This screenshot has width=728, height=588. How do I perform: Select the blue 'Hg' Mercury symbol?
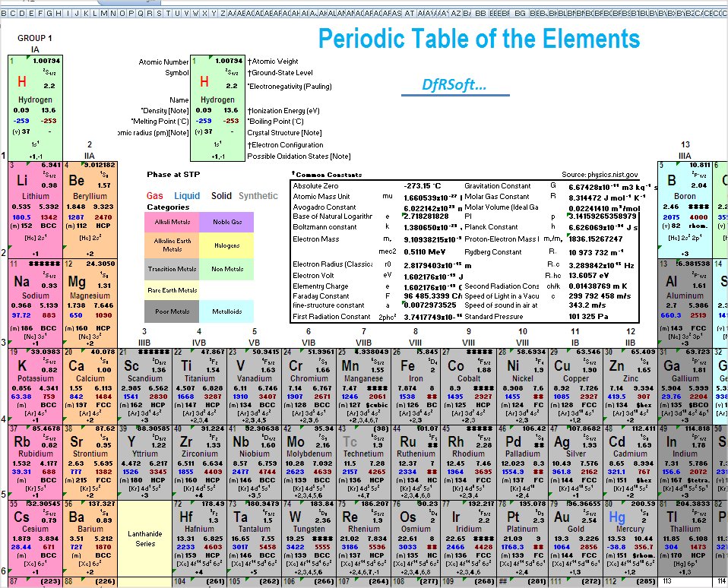pos(617,517)
